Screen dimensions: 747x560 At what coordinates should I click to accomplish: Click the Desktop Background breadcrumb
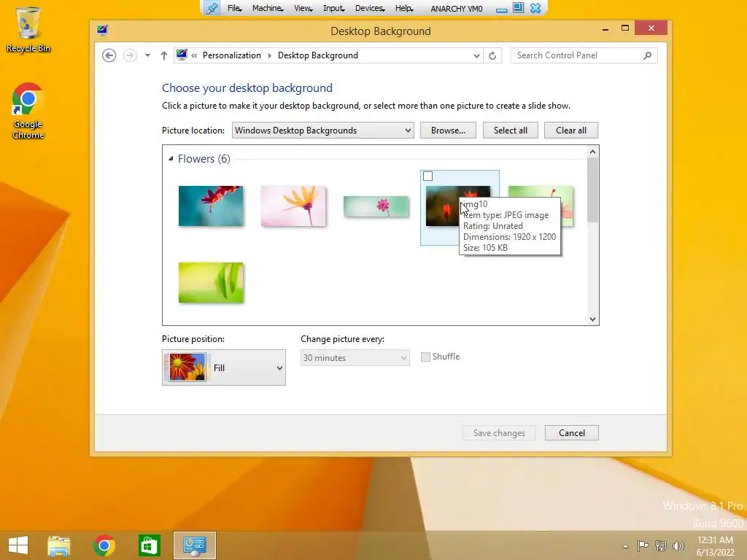pos(318,55)
